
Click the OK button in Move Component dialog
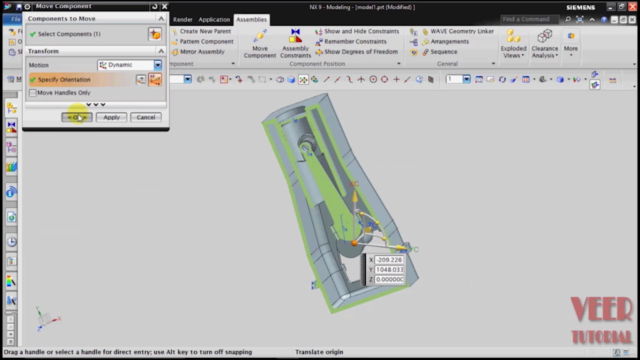(77, 117)
